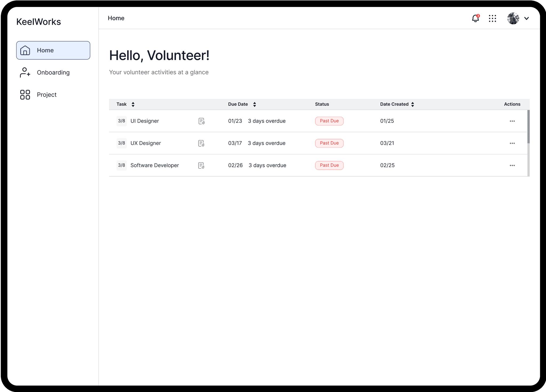Screen dimensions: 546x392
Task: Open actions menu for UI Designer row
Action: 512,121
